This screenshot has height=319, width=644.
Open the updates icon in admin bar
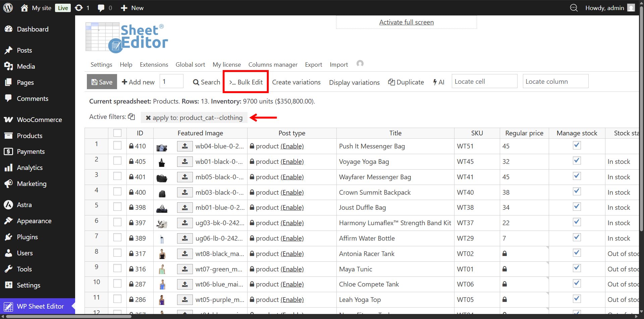[x=79, y=8]
